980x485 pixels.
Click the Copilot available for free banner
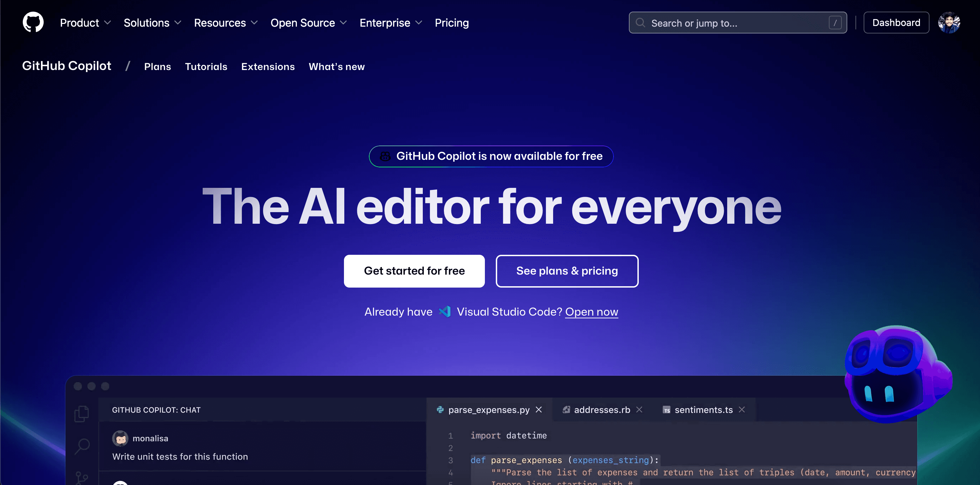pos(491,156)
